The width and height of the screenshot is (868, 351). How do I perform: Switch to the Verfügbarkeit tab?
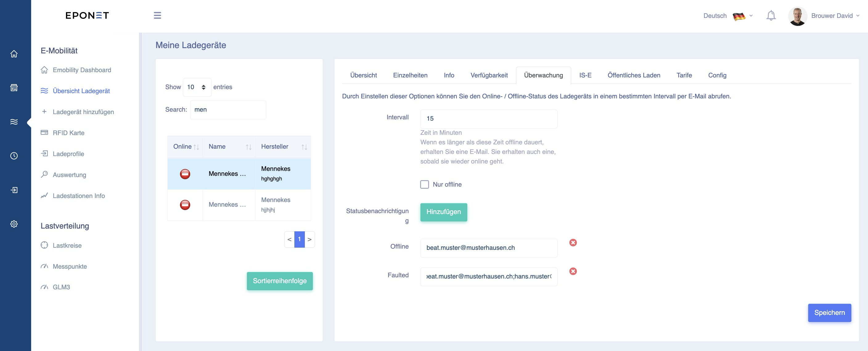point(489,75)
